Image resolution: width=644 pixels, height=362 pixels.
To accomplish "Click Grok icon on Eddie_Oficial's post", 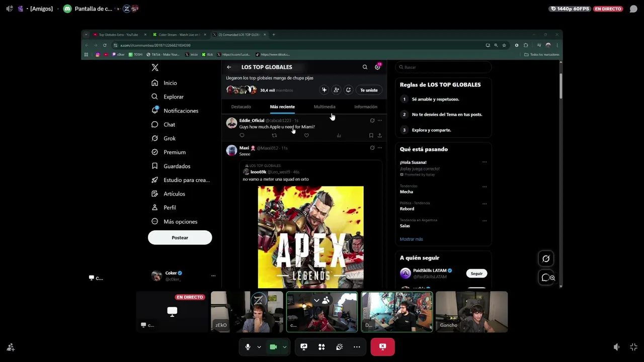I will point(372,121).
